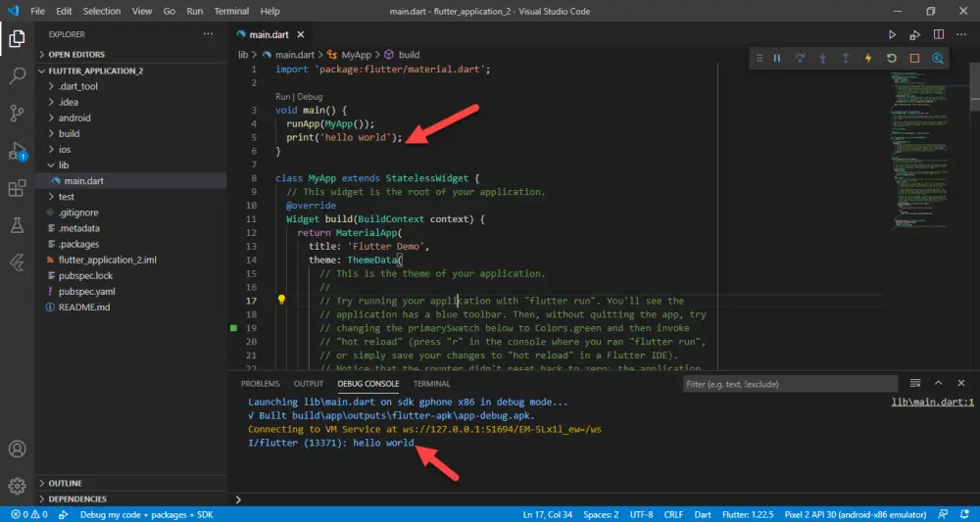Trigger Hot Reload lightning icon
This screenshot has width=980, height=522.
tap(868, 58)
